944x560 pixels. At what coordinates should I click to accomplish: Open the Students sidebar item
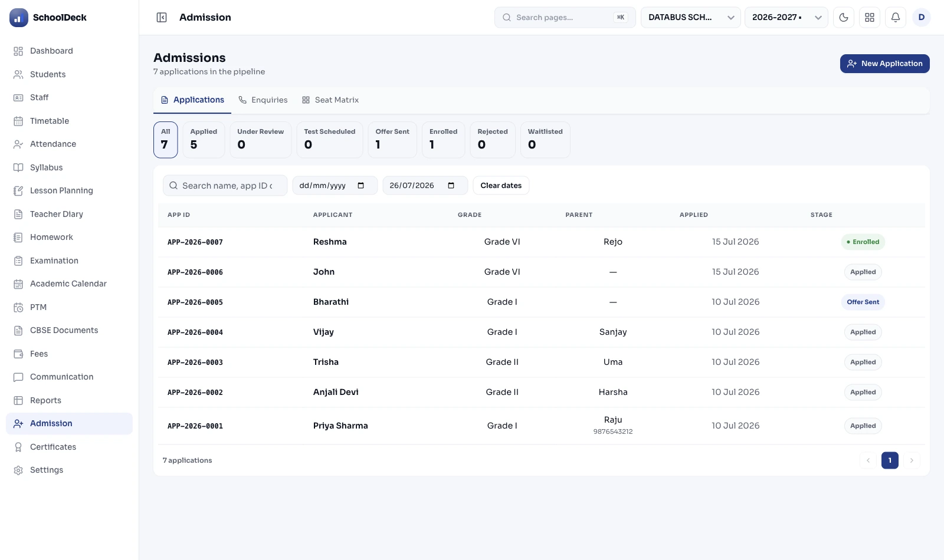click(69, 74)
